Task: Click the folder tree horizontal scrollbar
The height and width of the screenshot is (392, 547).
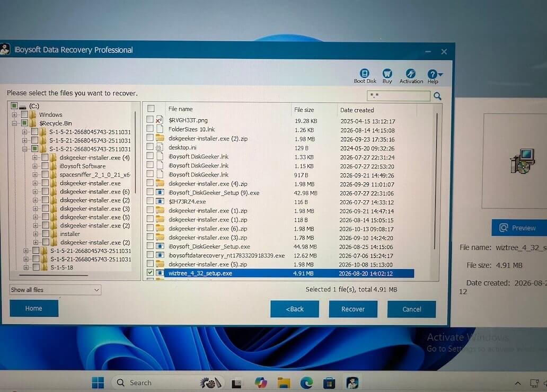Action: tap(54, 275)
